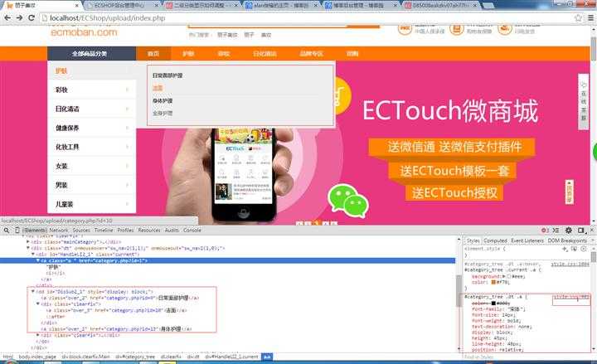Expand the 彩妆 category arrow
This screenshot has width=597, height=364.
(x=127, y=90)
